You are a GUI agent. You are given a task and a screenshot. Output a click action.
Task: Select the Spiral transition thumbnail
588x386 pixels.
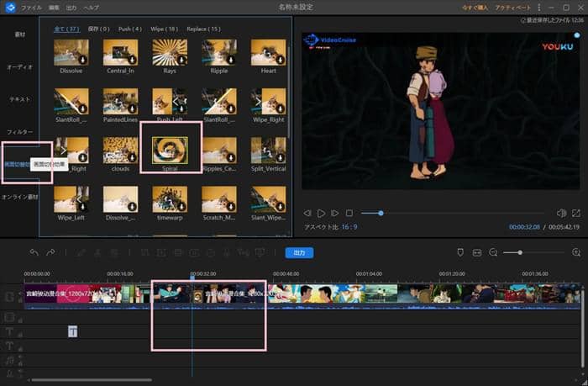[x=170, y=151]
